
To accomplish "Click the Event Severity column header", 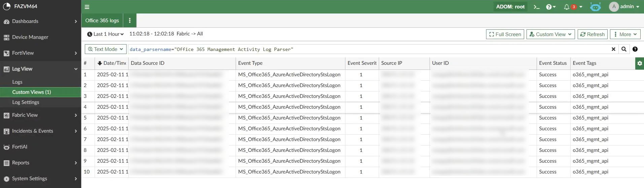I will pyautogui.click(x=362, y=63).
